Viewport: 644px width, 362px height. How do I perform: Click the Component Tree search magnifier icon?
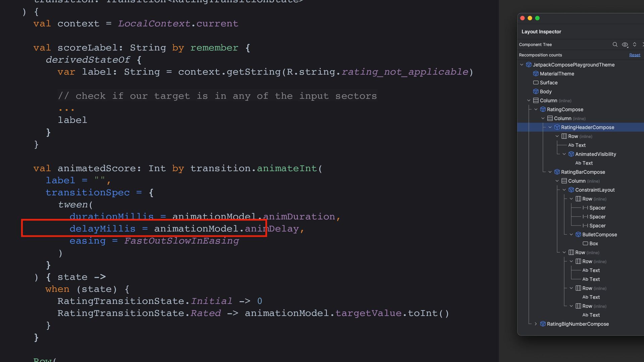[x=615, y=44]
